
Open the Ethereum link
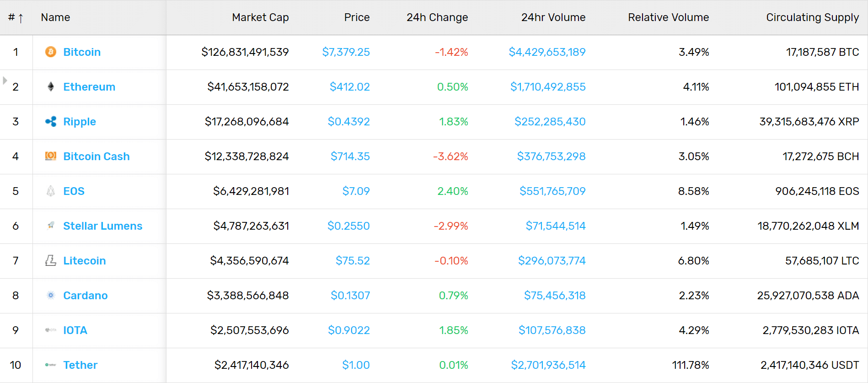[89, 87]
